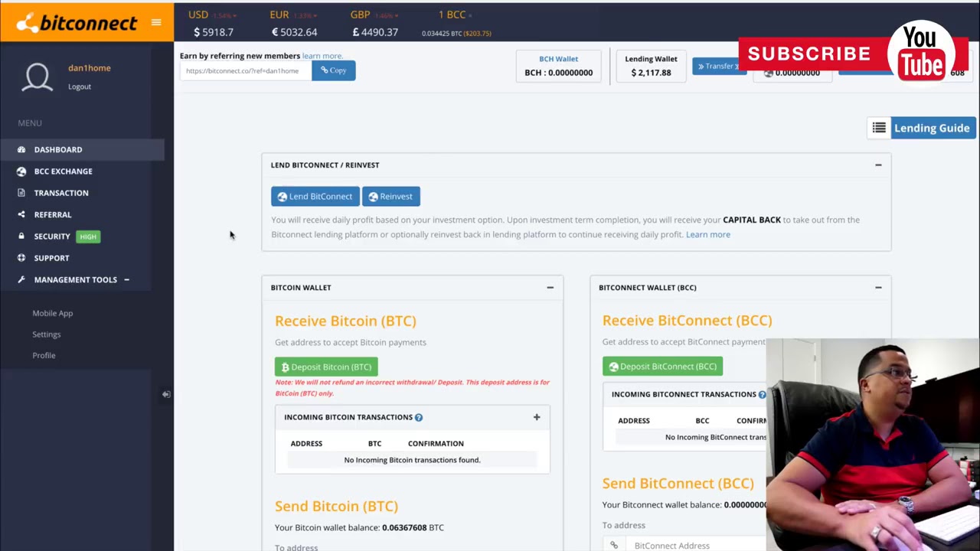Open the user avatar icon

click(x=37, y=77)
